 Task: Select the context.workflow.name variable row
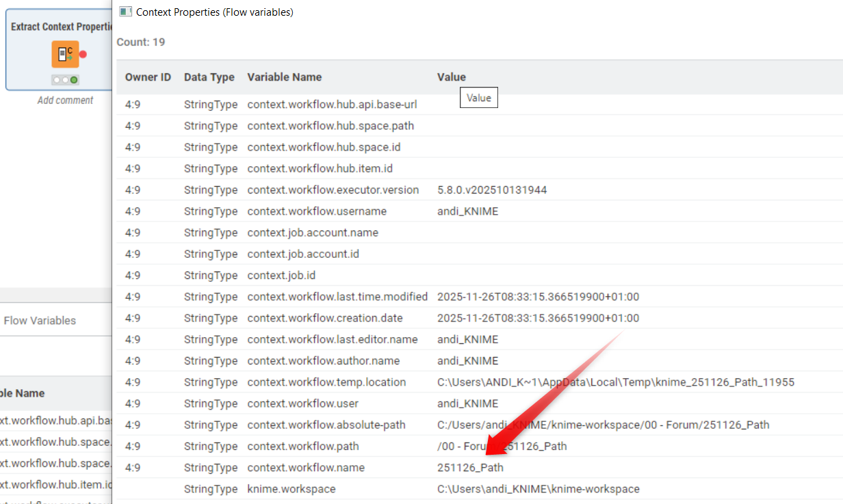306,468
